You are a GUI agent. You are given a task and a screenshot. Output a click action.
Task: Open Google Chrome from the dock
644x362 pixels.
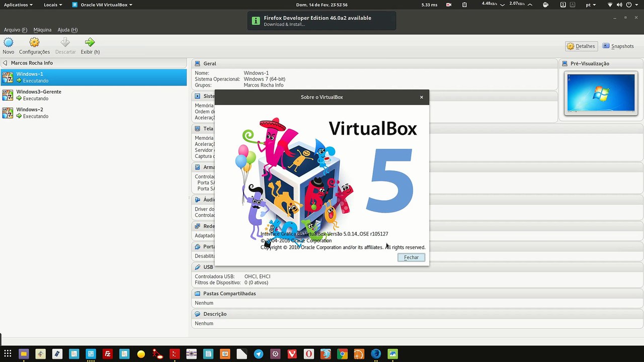click(x=342, y=354)
